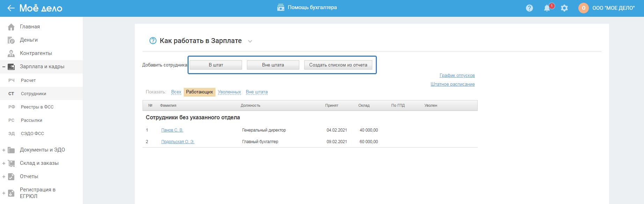Expand the Отчеты section

pyautogui.click(x=4, y=177)
